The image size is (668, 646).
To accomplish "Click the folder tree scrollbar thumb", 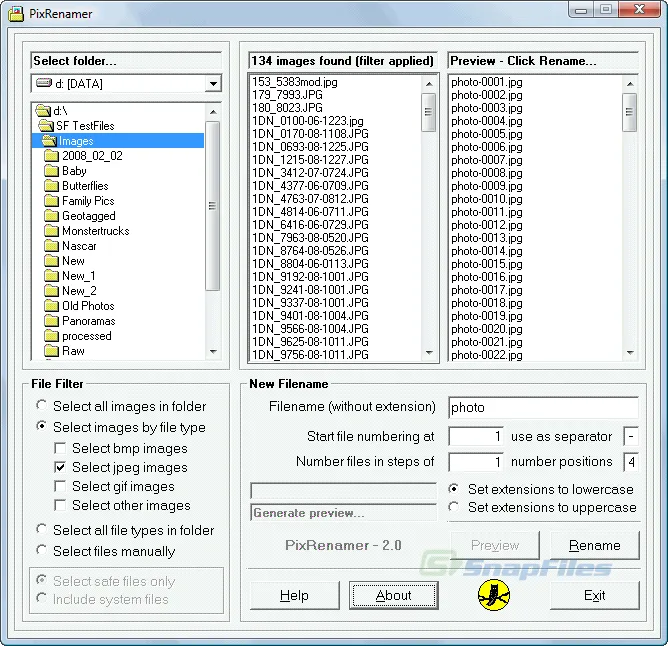I will (x=213, y=206).
